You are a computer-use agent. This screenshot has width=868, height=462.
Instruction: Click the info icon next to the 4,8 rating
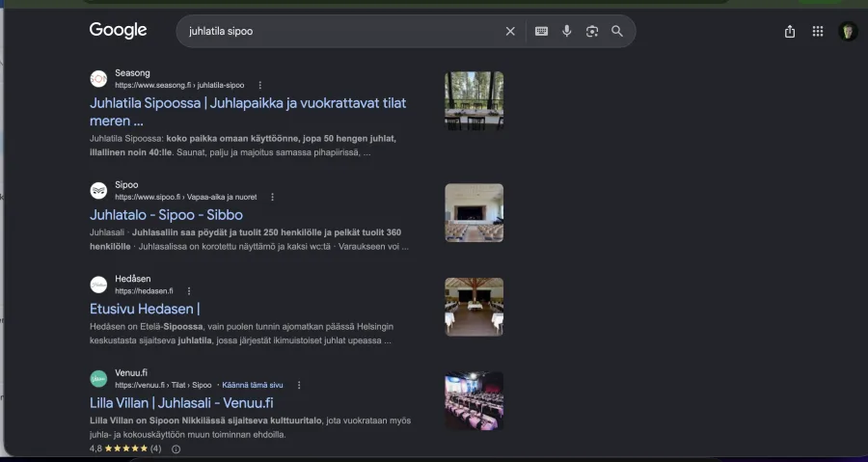coord(176,448)
